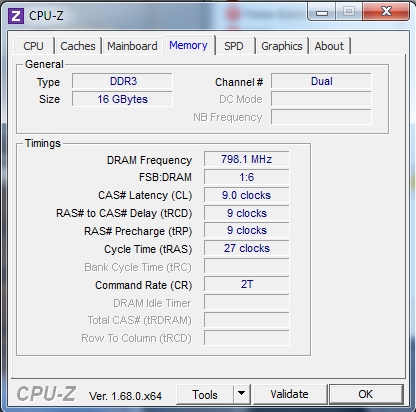Click the empty Row To Column (tRCD) field
The image size is (416, 412).
[x=247, y=338]
